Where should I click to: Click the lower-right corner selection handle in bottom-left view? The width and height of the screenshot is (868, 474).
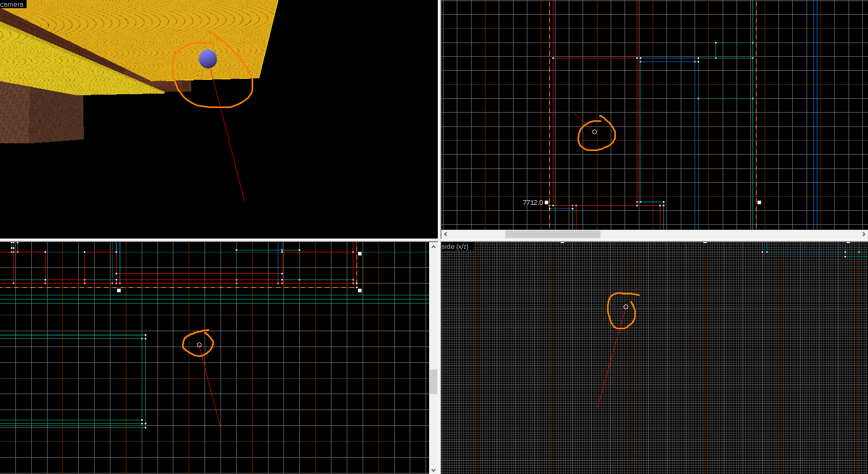[x=360, y=290]
